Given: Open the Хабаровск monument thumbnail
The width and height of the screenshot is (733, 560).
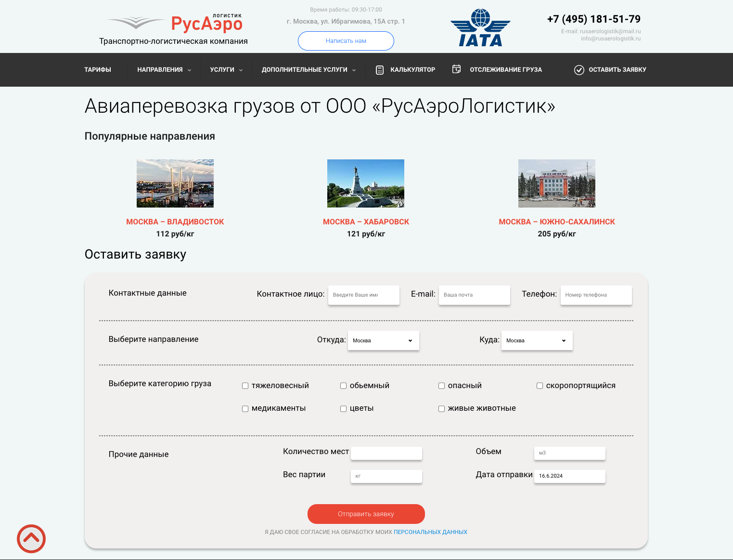Looking at the screenshot, I should point(366,183).
